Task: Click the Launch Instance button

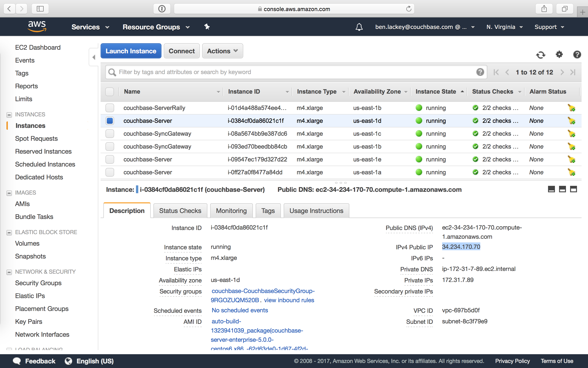Action: pos(131,51)
